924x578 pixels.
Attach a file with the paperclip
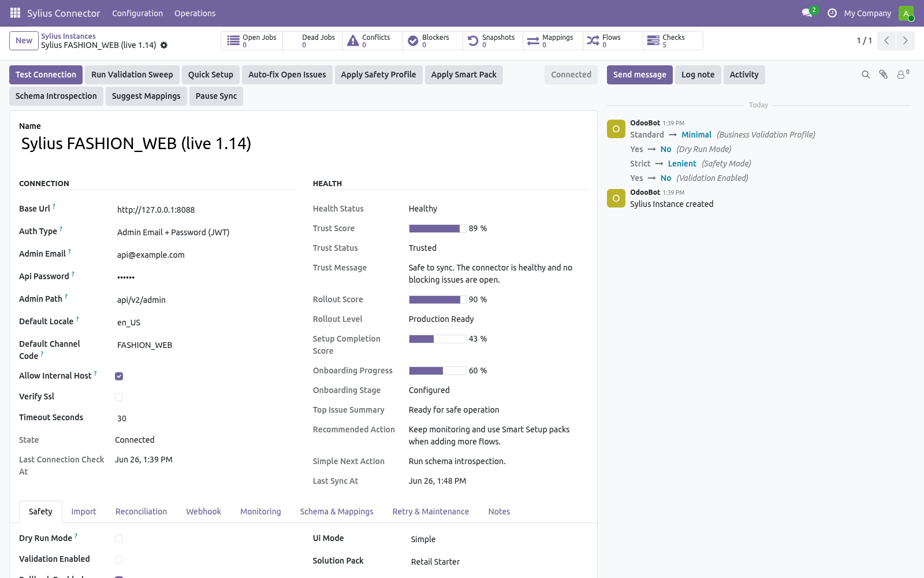click(x=884, y=75)
